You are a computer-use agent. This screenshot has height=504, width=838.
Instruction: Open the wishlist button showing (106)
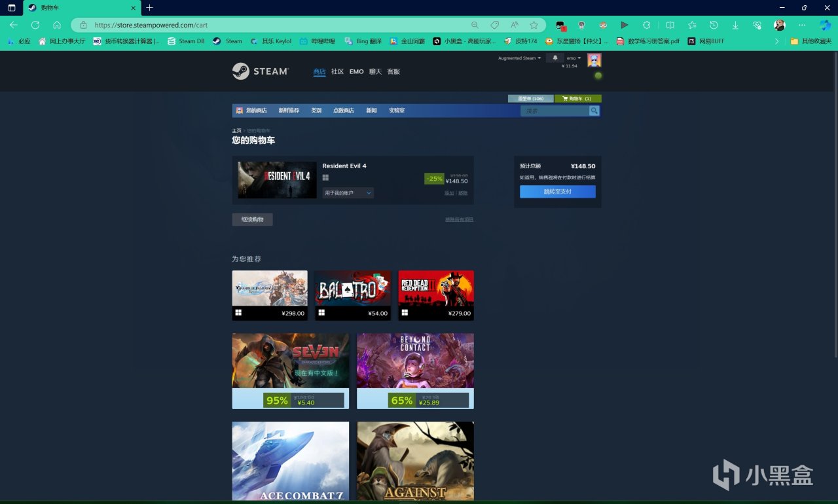[530, 99]
